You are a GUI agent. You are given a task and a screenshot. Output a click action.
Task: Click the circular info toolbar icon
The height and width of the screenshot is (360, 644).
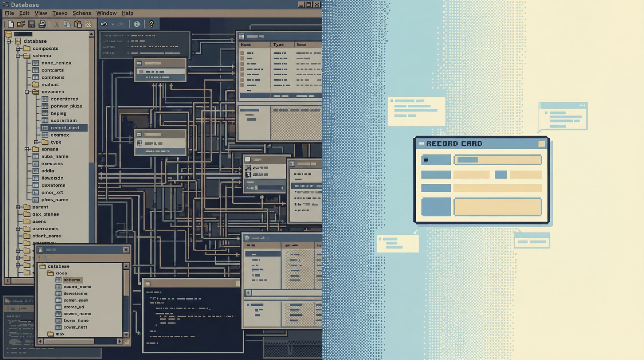(x=137, y=24)
